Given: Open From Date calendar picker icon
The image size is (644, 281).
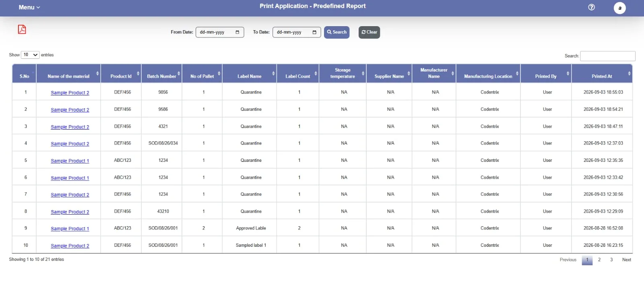Looking at the screenshot, I should 237,32.
